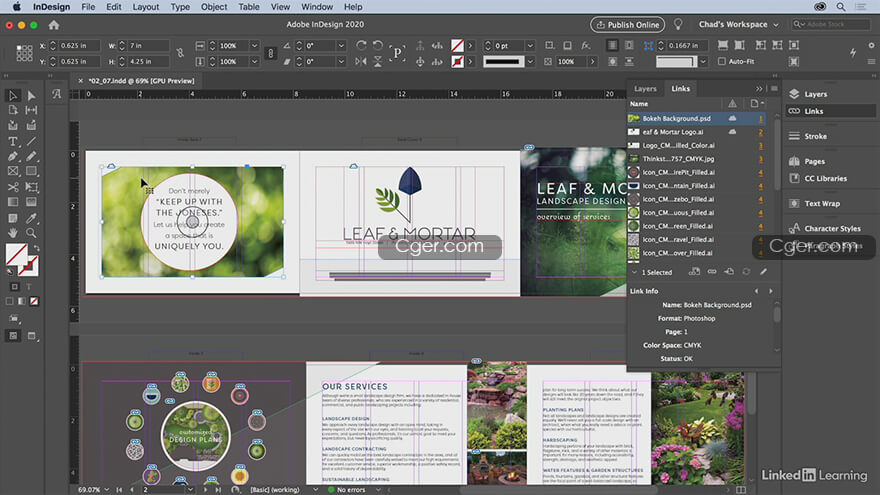Open the Y scale percentage dropdown
Viewport: 880px width, 495px height.
[254, 61]
